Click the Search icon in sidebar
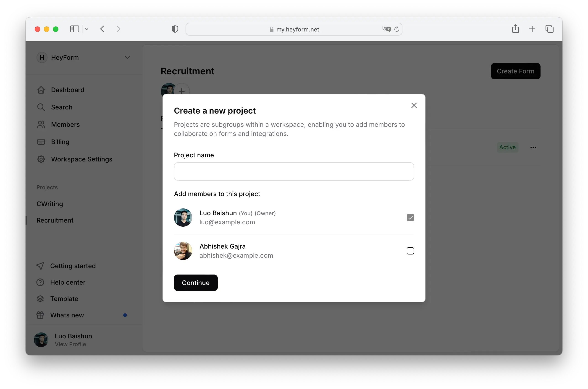The width and height of the screenshot is (588, 389). (41, 107)
